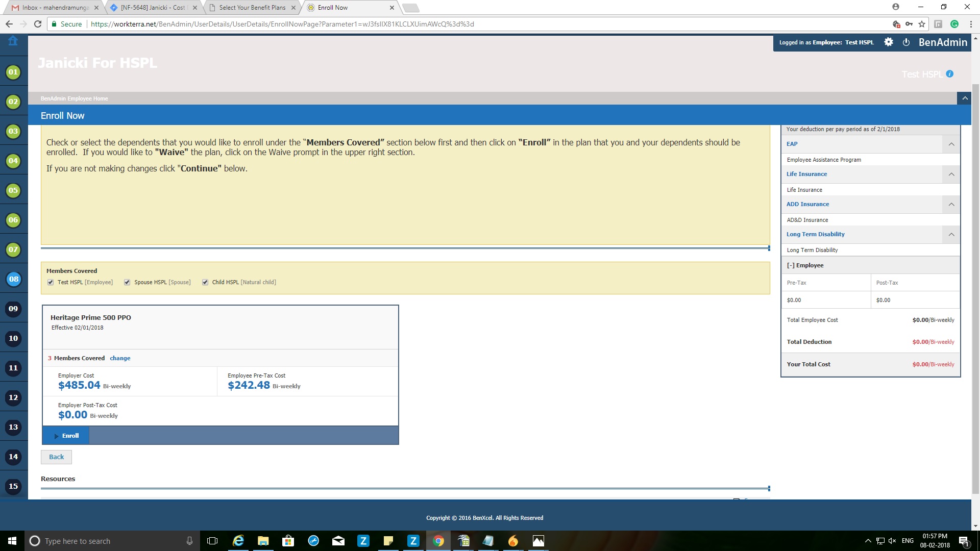Open Chrome from the taskbar
The height and width of the screenshot is (551, 980).
tap(438, 541)
